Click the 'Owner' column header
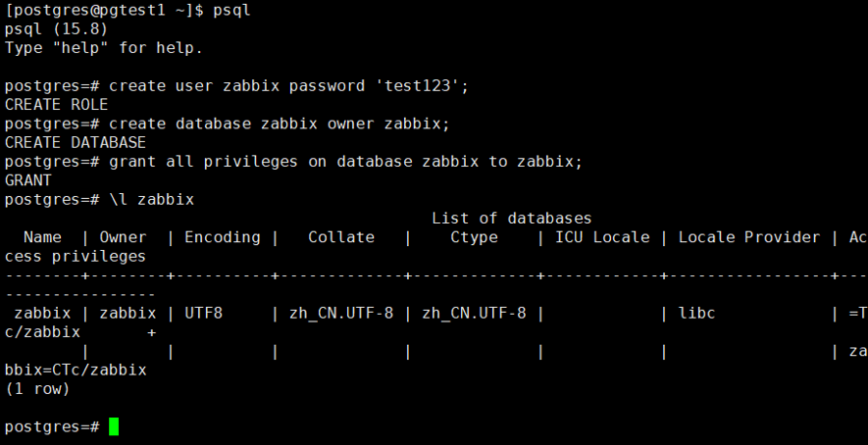This screenshot has width=868, height=445. (123, 237)
